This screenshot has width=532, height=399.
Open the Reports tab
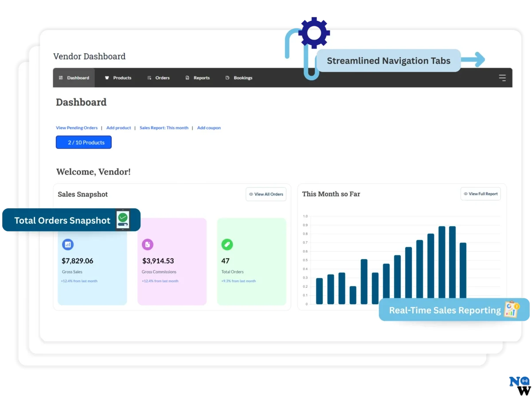[197, 78]
